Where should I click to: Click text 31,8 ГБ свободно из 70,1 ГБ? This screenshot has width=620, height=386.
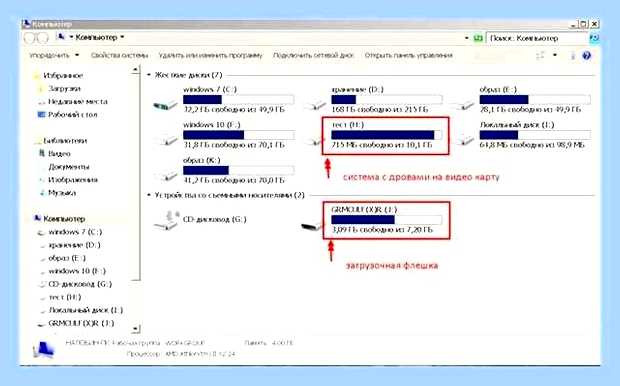click(x=234, y=145)
